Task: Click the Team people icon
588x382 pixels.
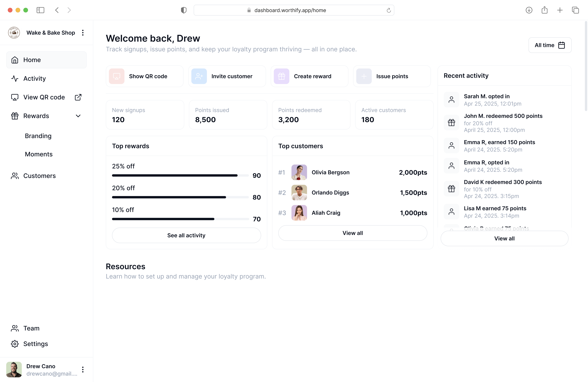Action: tap(15, 328)
